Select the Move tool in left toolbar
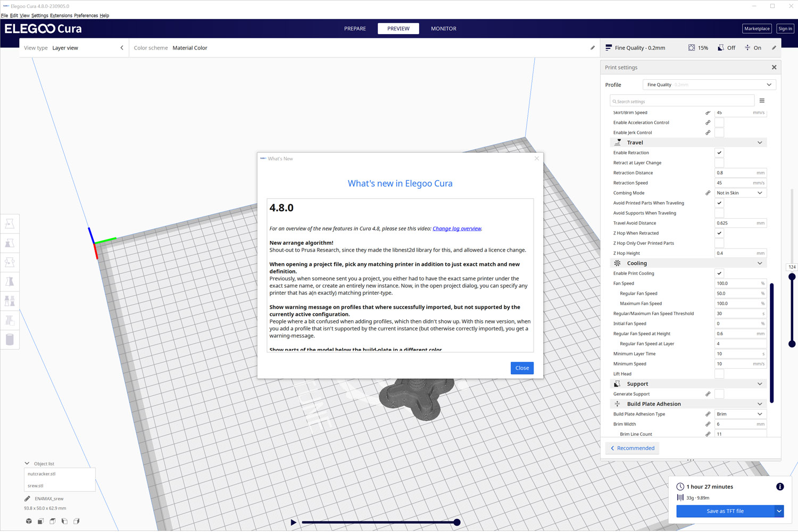 click(10, 224)
